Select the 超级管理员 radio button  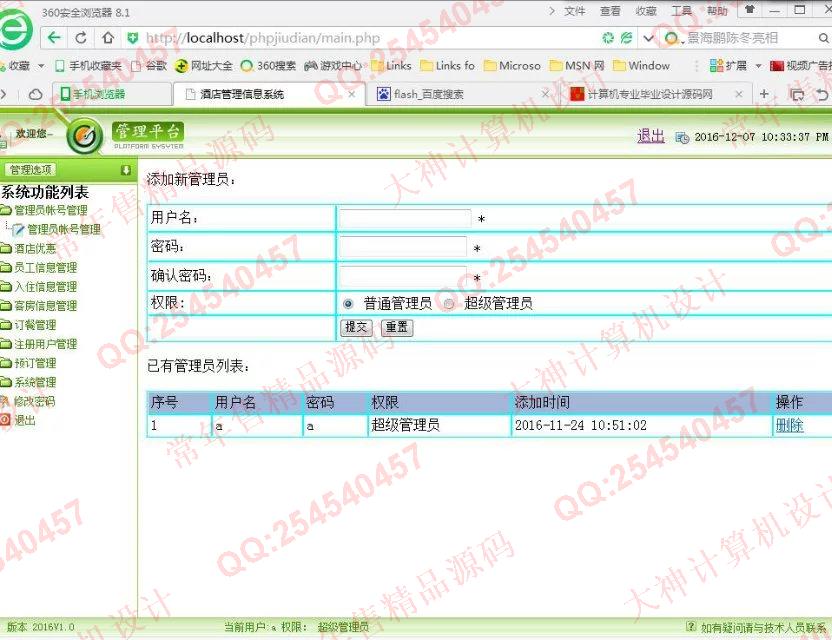pyautogui.click(x=449, y=304)
